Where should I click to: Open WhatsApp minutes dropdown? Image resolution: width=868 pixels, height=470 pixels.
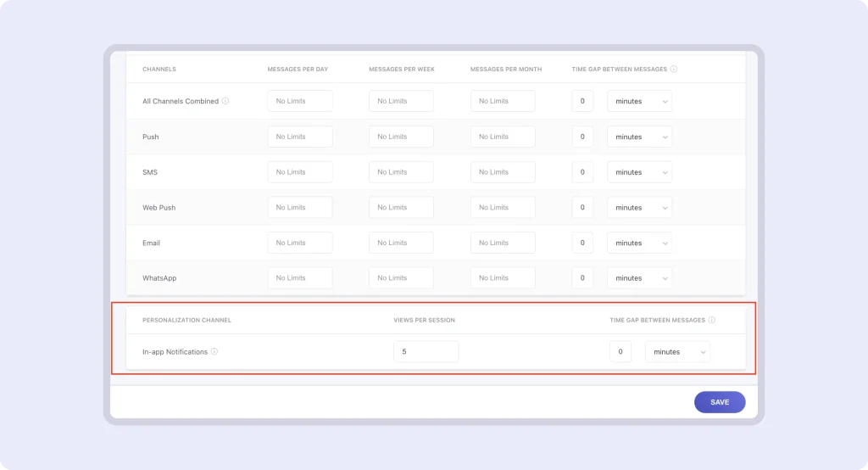coord(639,277)
